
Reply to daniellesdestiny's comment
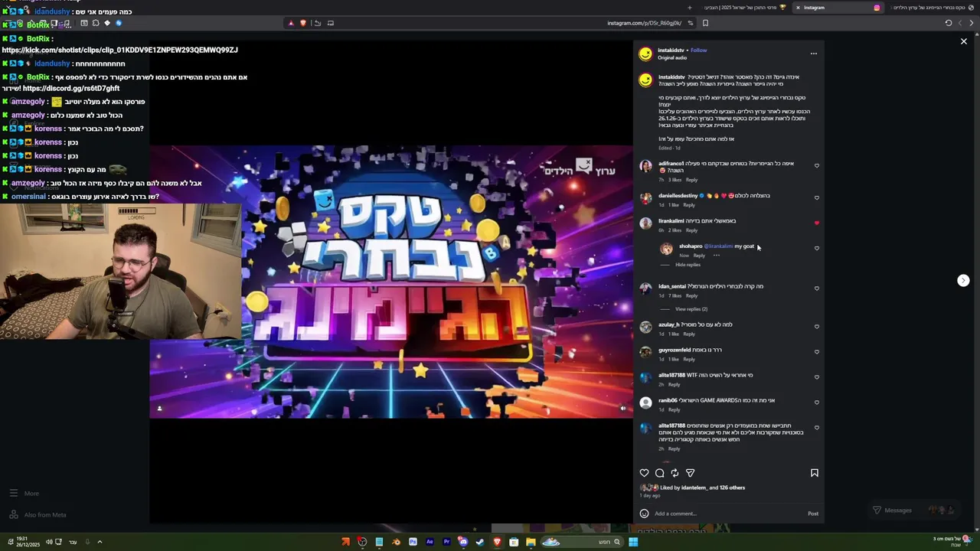tap(689, 205)
